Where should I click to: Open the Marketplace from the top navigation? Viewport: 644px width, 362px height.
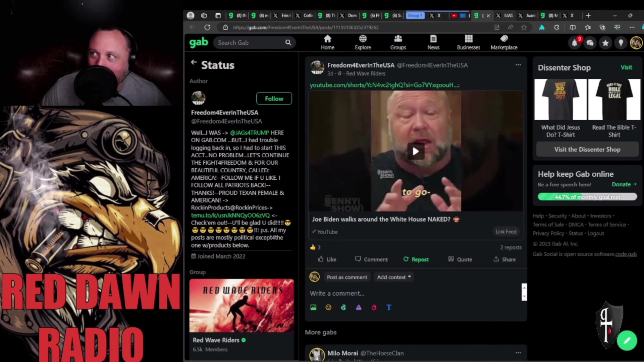click(x=503, y=42)
